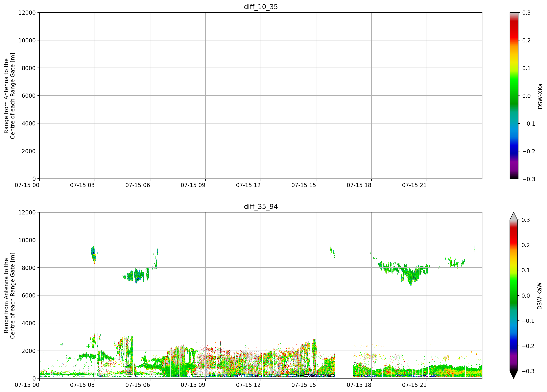Click y-tick "4000" on the diff_10_35 plot

click(29, 123)
